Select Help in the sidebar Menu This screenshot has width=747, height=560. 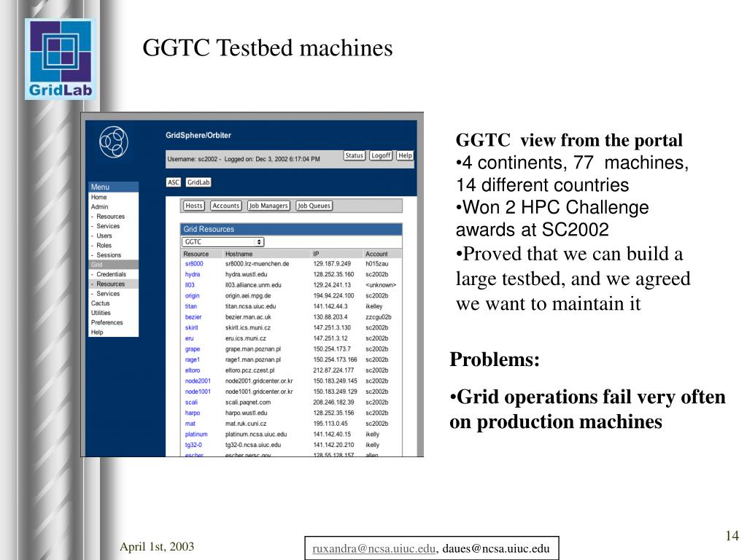97,332
